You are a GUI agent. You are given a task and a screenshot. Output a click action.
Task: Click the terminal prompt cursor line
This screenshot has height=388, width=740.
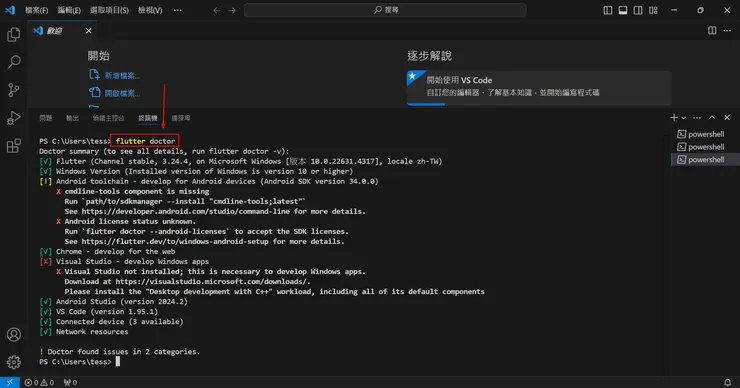coord(80,362)
